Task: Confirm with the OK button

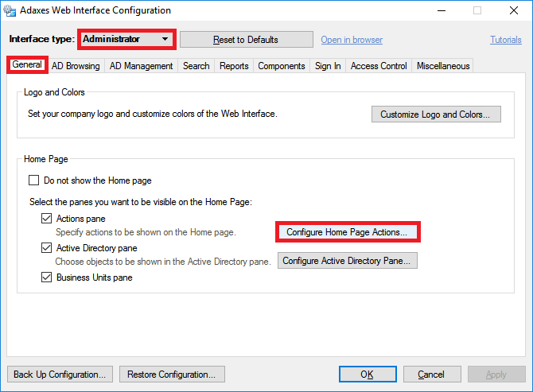Action: (368, 375)
